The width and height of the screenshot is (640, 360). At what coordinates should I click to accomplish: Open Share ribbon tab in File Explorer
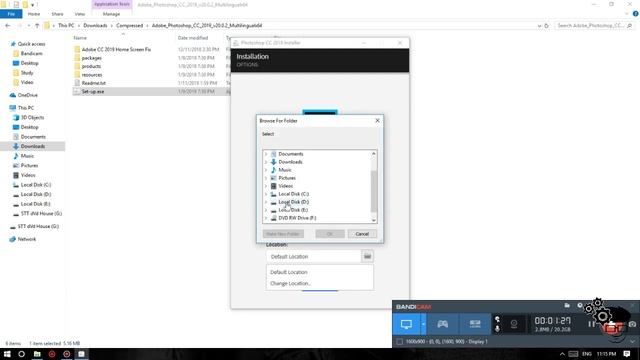[57, 14]
